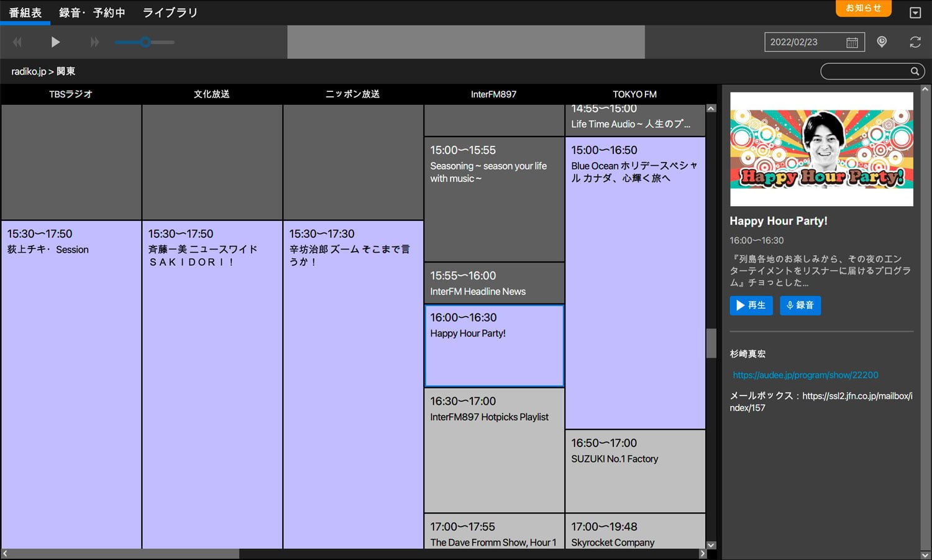Click the Happy Hour Party thumbnail image
Image resolution: width=932 pixels, height=560 pixels.
click(821, 149)
